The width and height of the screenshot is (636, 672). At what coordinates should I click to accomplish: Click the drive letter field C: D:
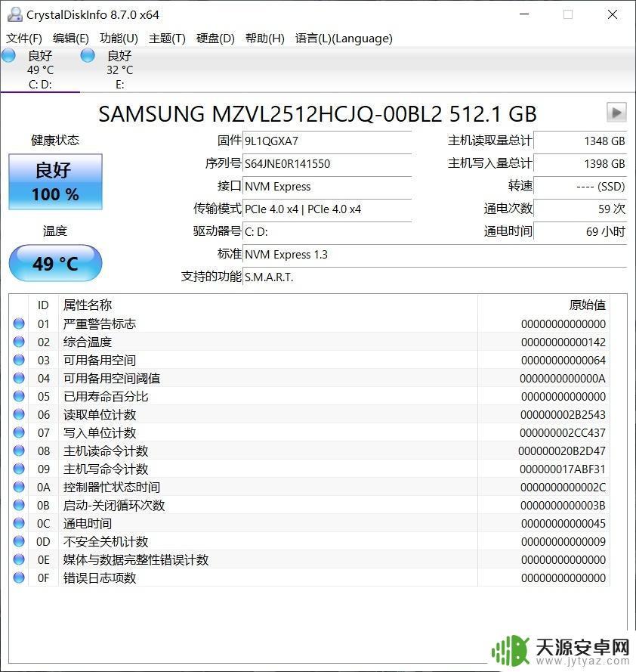(x=327, y=232)
